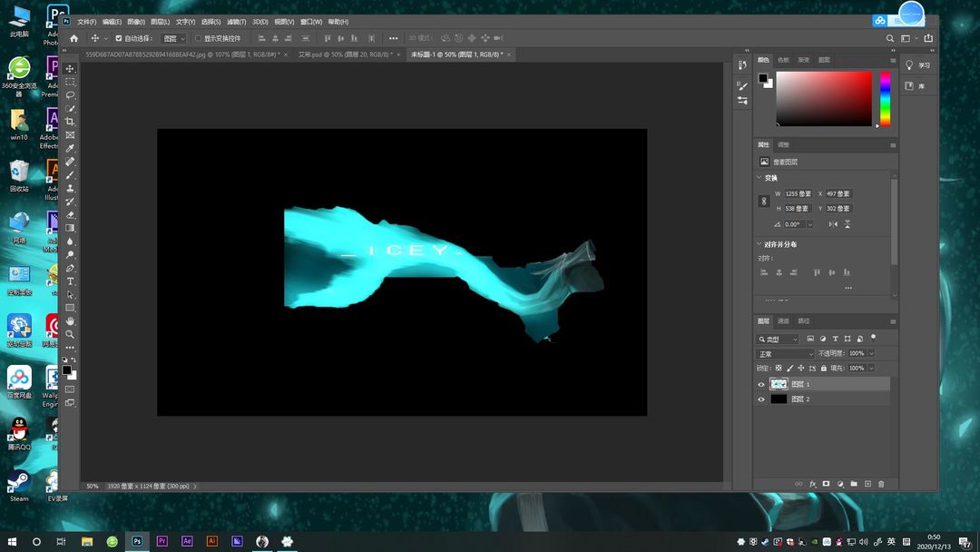Select the Hand tool
Image resolution: width=980 pixels, height=552 pixels.
70,321
